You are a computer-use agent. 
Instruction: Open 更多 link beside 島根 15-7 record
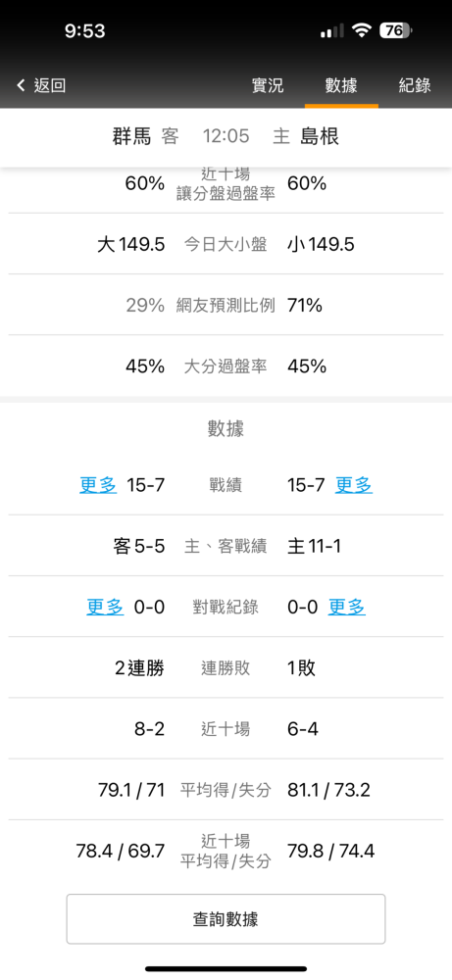pyautogui.click(x=354, y=485)
